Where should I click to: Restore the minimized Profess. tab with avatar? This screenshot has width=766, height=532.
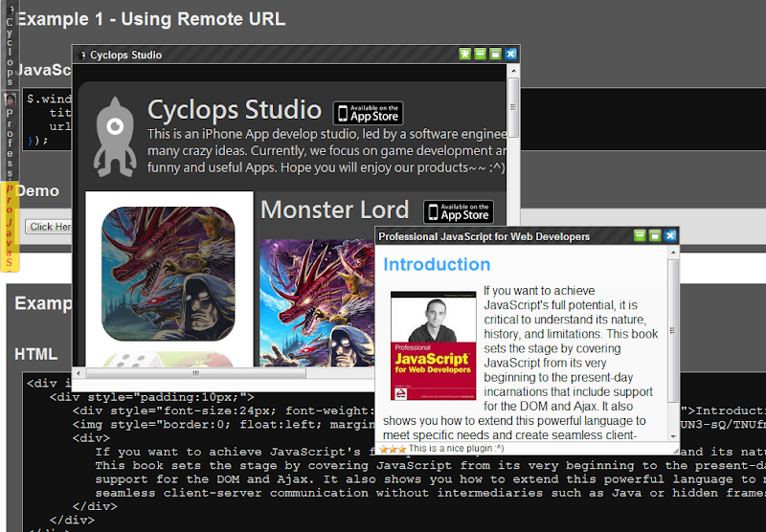pos(10,136)
